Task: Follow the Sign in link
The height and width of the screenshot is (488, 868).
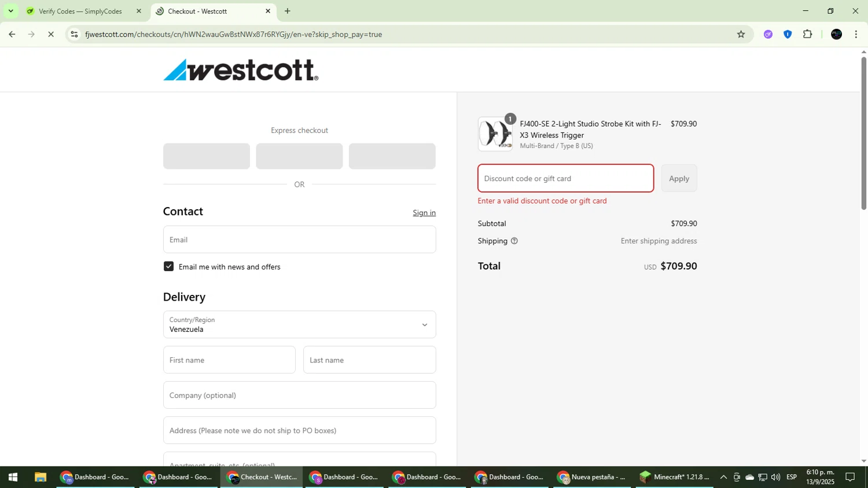Action: (x=424, y=213)
